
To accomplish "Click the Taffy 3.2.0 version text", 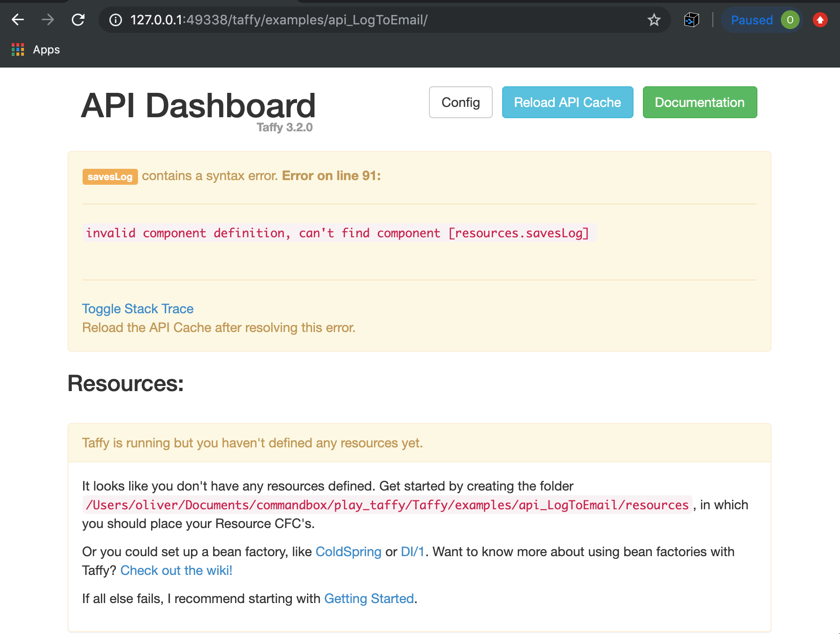I will point(284,128).
